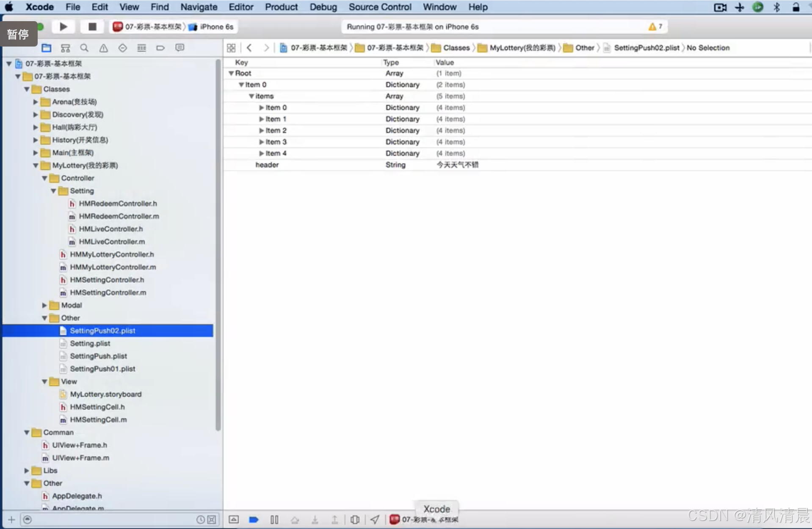Viewport: 812px width, 529px height.
Task: Run the project with the Play button
Action: click(x=64, y=27)
